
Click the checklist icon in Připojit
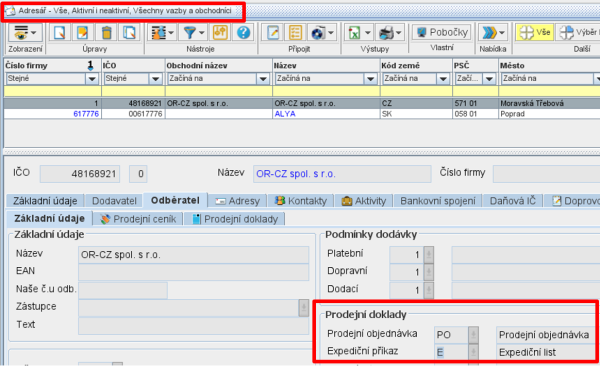(x=295, y=33)
